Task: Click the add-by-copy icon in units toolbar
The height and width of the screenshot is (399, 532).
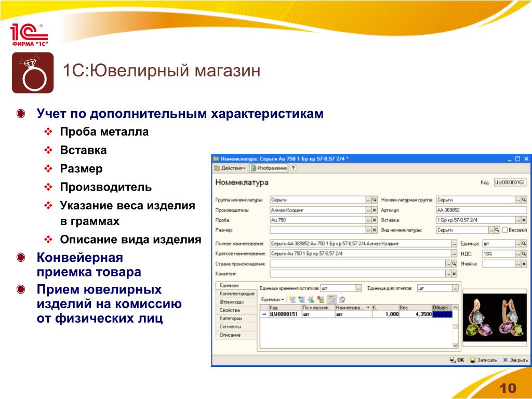Action: [301, 299]
